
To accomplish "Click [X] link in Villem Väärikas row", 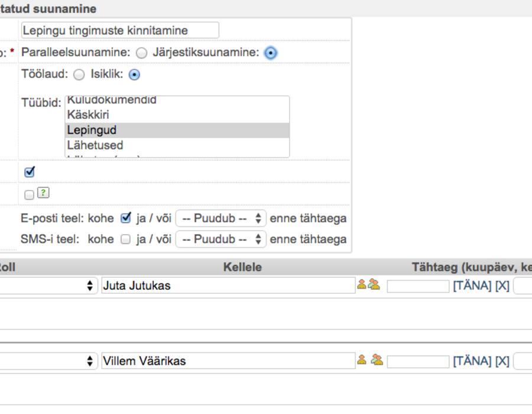I will tap(502, 361).
